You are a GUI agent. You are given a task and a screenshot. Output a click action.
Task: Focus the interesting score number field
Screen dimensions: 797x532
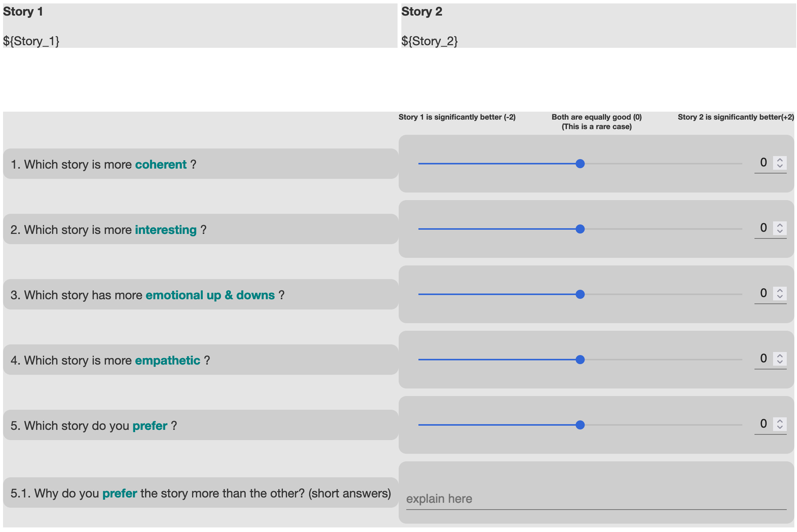coord(763,228)
